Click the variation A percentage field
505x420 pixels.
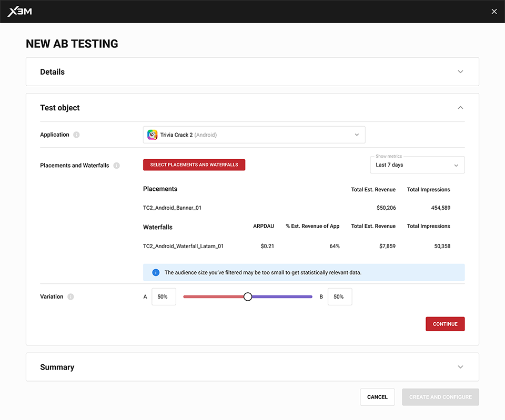pos(164,297)
